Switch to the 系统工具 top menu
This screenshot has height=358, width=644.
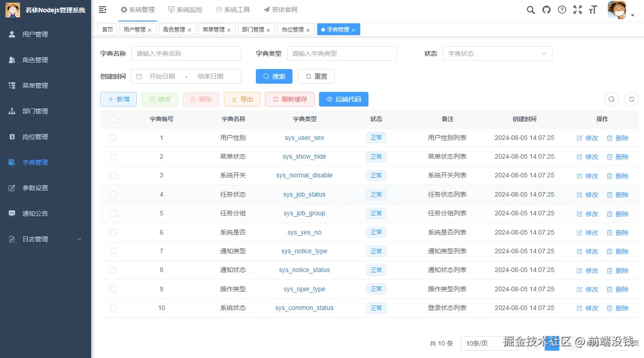233,10
